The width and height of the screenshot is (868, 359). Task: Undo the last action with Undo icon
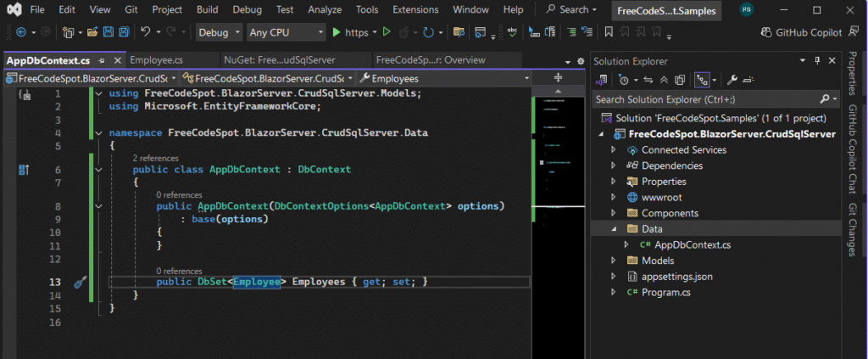(146, 32)
